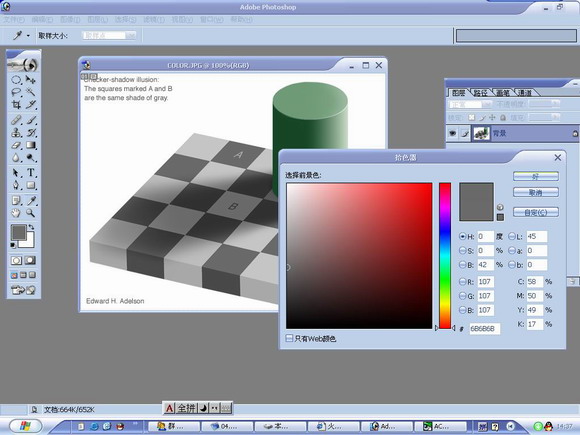This screenshot has height=435, width=580.
Task: Select the History Brush tool
Action: (31, 132)
